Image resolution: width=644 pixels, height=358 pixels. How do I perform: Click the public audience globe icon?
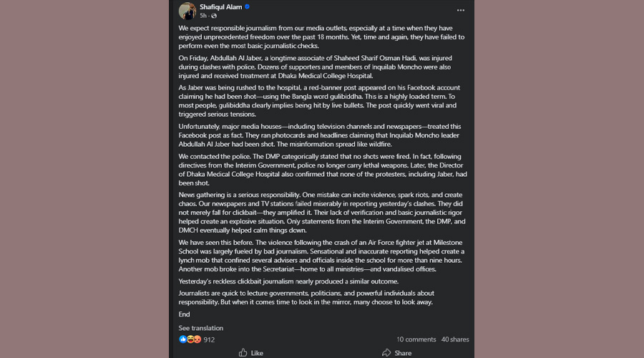[x=213, y=16]
